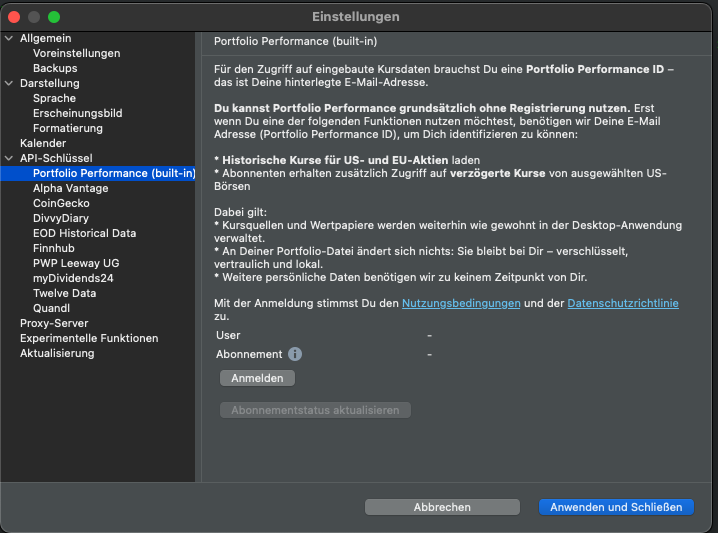Open the Backups settings page
This screenshot has width=718, height=533.
(55, 68)
